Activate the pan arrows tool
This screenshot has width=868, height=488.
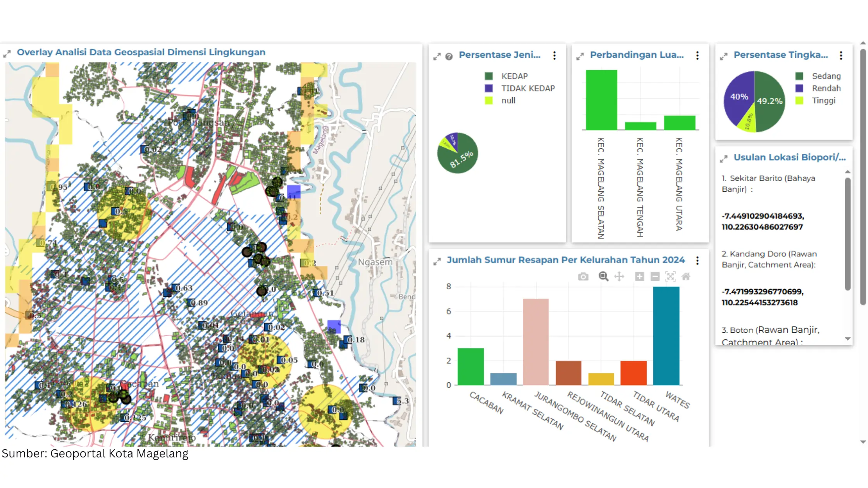point(619,277)
